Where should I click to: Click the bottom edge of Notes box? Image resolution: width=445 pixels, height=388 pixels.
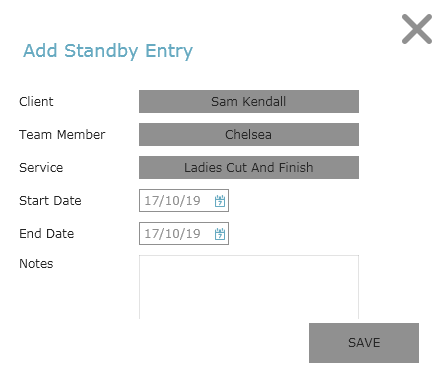[x=249, y=318]
